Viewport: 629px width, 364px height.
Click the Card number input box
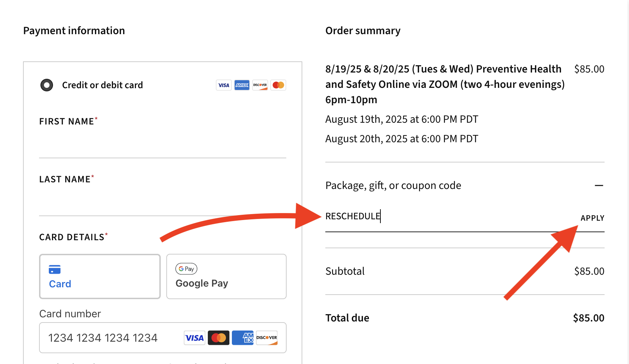coord(112,338)
